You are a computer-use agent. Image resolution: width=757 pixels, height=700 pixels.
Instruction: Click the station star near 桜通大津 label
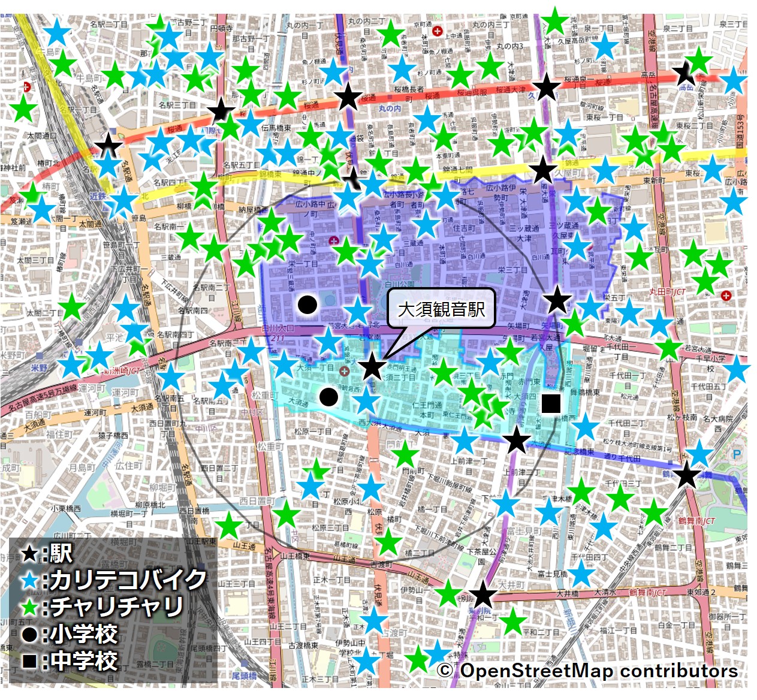(546, 88)
